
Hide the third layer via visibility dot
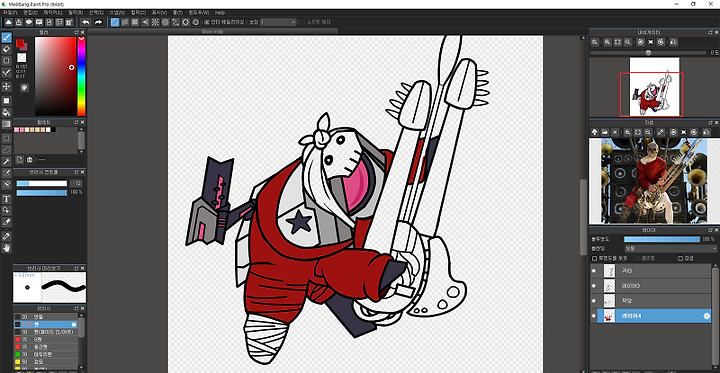[594, 301]
